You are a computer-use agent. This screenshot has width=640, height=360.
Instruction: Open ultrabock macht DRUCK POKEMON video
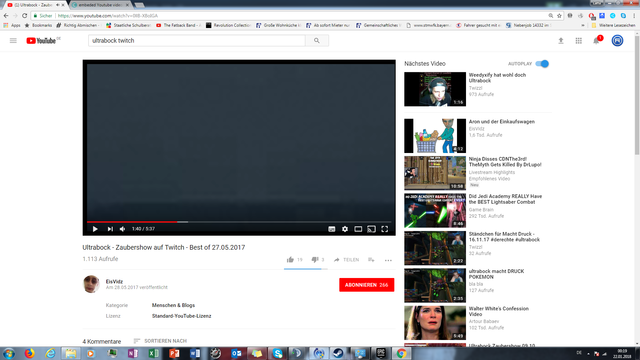pyautogui.click(x=496, y=274)
